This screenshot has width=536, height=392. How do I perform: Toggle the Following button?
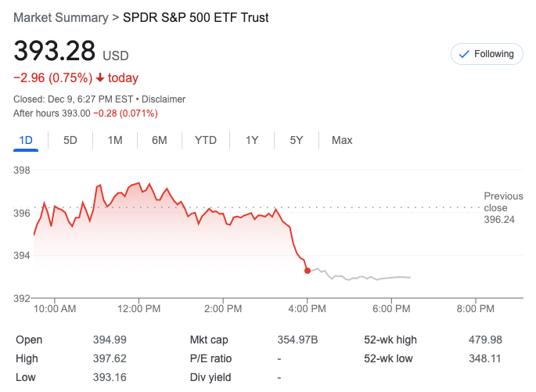pyautogui.click(x=486, y=54)
